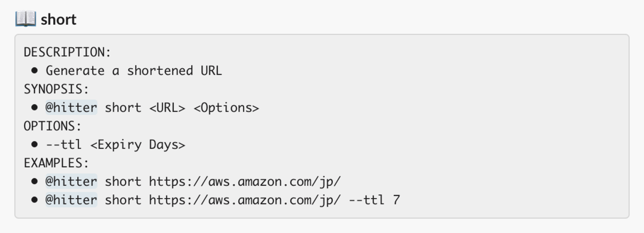The width and height of the screenshot is (644, 233).
Task: Open the @hitter mention in SYNOPSIS line
Action: (71, 108)
